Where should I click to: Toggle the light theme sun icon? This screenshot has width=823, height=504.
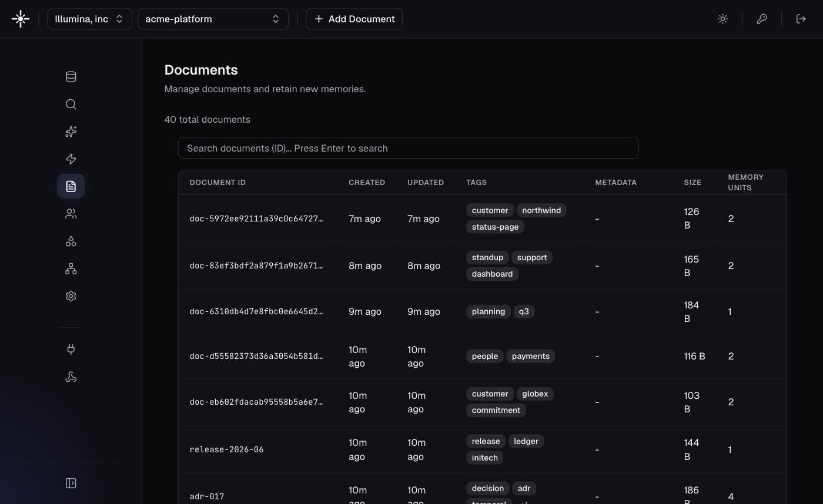pyautogui.click(x=723, y=19)
